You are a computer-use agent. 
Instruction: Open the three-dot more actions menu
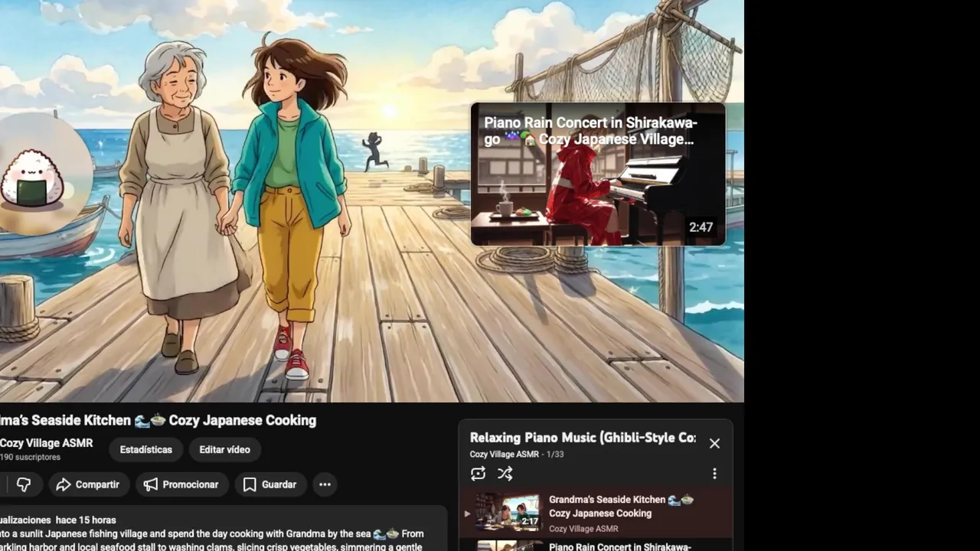pos(325,484)
